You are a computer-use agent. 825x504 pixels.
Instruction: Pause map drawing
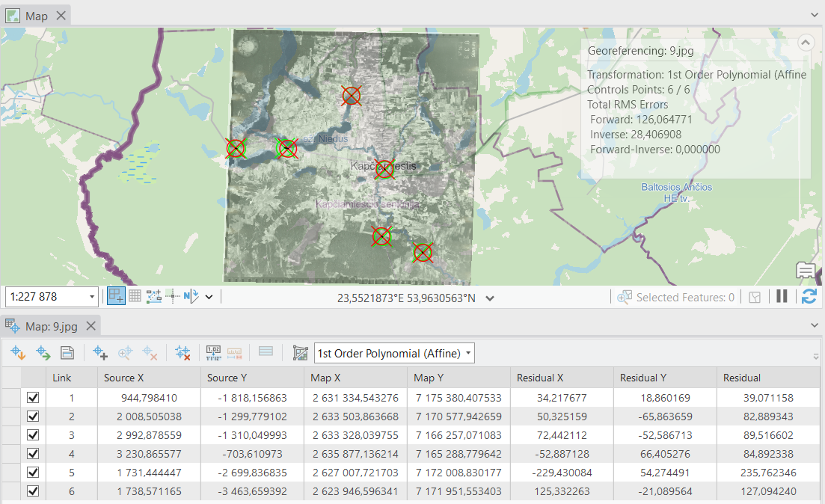pyautogui.click(x=782, y=296)
